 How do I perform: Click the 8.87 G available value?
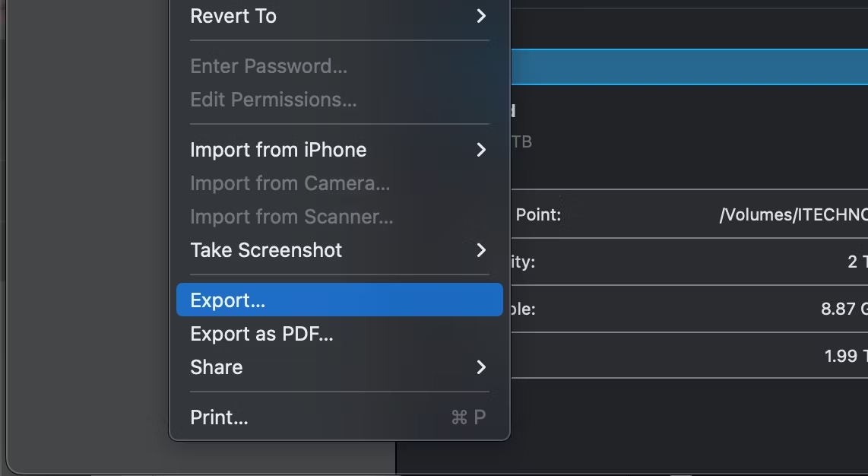tap(844, 309)
